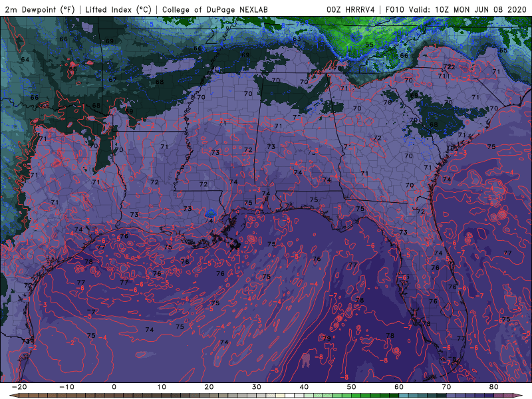Screen dimensions: 532x399
Task: Click the "F010 Valid: 10Z MON JUN 08 2020" text
Action: click(456, 9)
